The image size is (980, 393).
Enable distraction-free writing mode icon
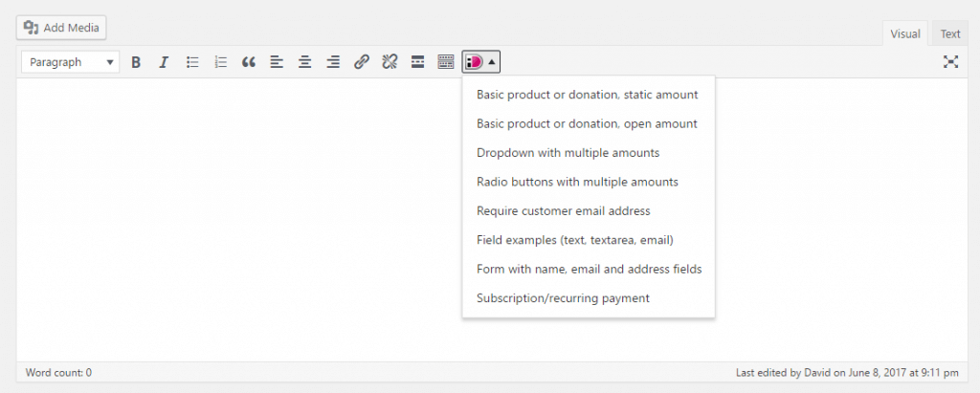950,62
